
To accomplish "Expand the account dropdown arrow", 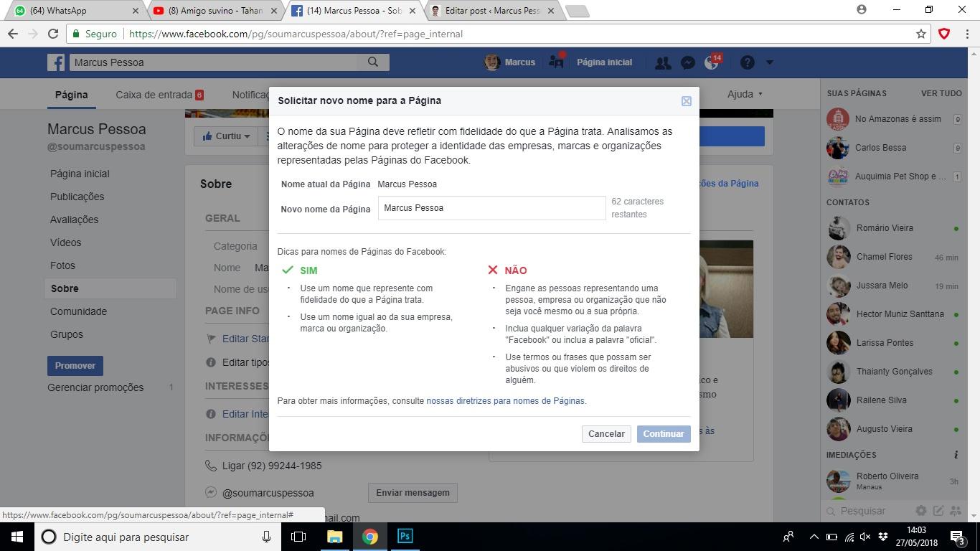I will [x=769, y=62].
